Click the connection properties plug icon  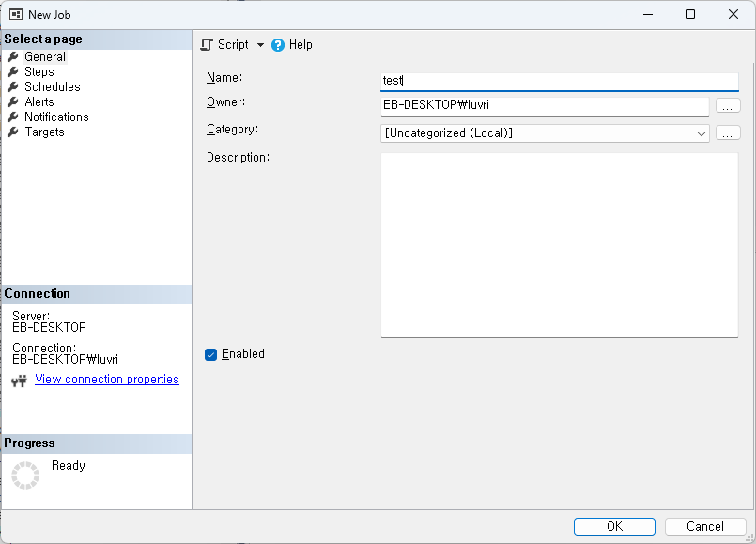pos(20,381)
